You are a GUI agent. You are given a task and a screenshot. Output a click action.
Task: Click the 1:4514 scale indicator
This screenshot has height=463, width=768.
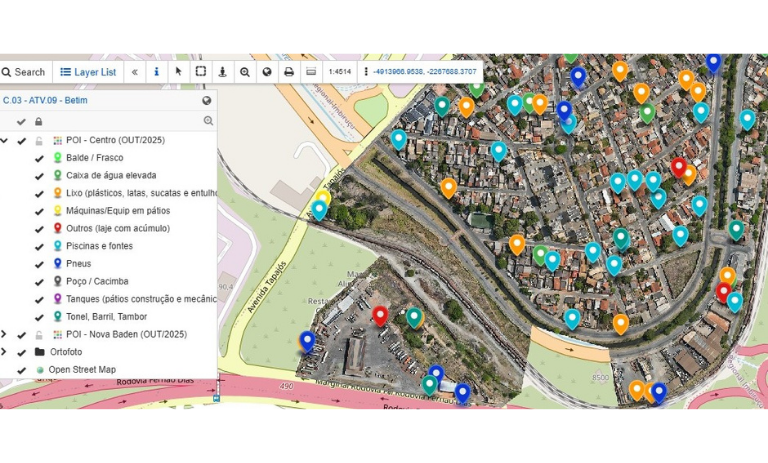[340, 72]
